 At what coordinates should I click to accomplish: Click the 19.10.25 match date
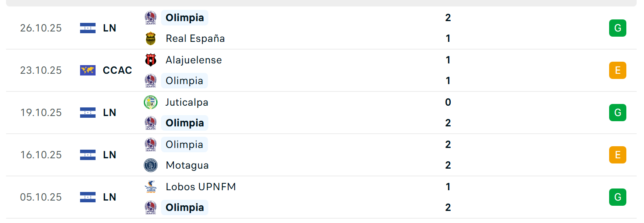click(x=41, y=113)
